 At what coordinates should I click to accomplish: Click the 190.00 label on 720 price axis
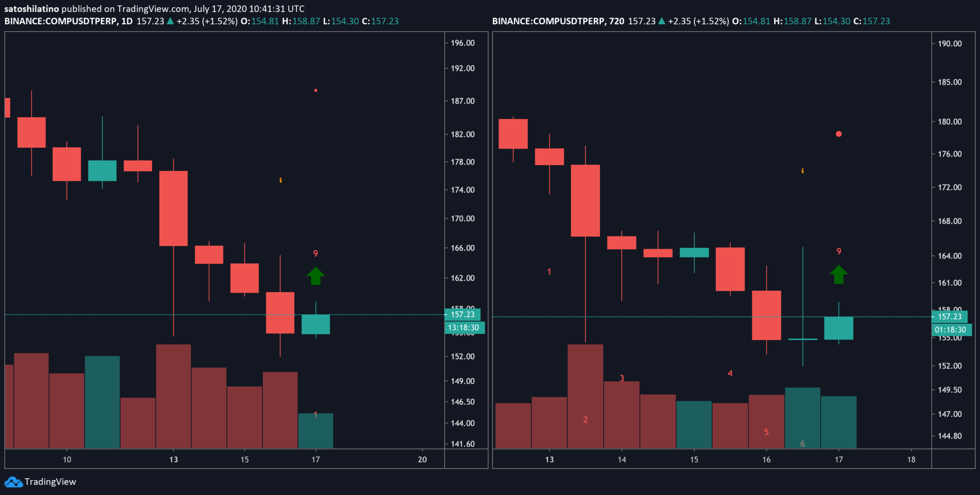click(950, 44)
